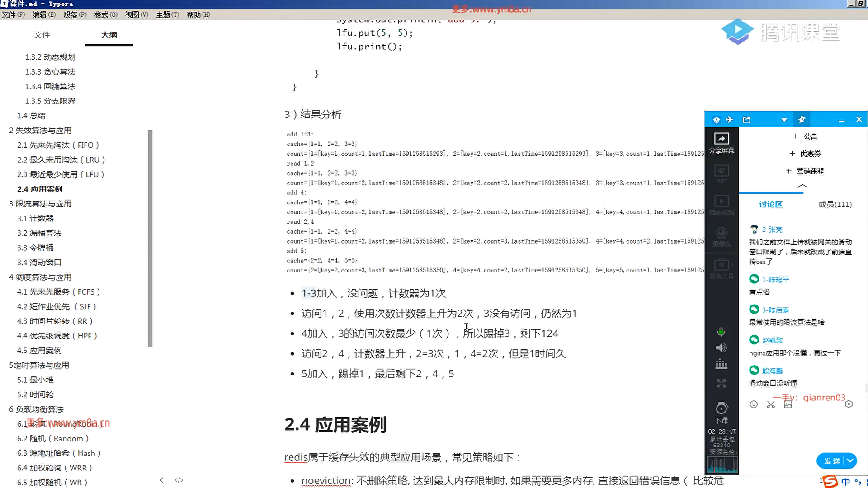The height and width of the screenshot is (488, 868).
Task: Switch to the 成员(111) tab
Action: coord(835,204)
